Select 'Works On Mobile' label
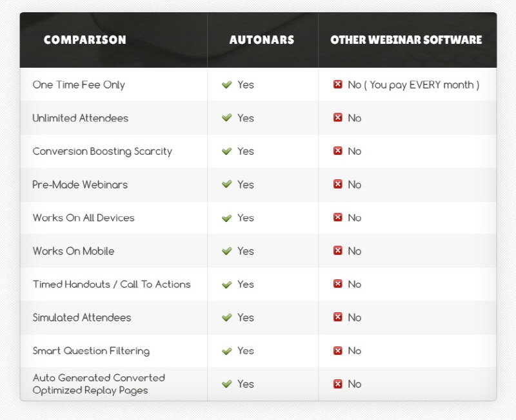Screen dimensions: 516x420 tap(74, 251)
